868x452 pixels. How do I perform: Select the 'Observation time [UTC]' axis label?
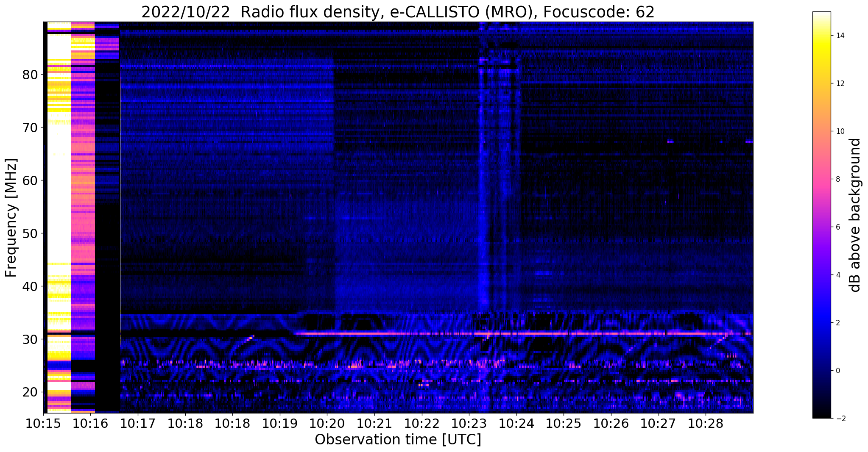[398, 440]
